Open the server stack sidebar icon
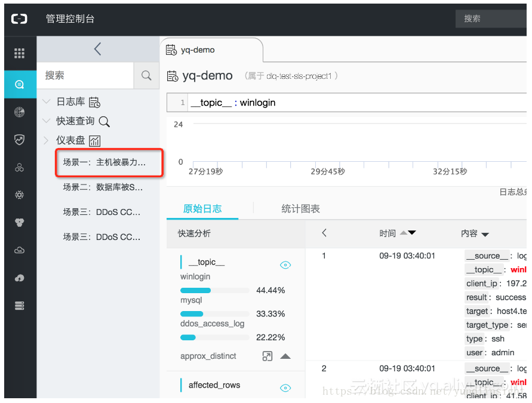This screenshot has height=403, width=532. [x=19, y=306]
